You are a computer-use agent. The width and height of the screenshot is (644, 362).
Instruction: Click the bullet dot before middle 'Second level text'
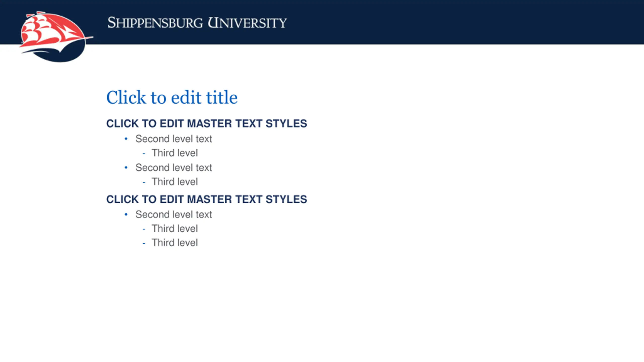tap(126, 167)
